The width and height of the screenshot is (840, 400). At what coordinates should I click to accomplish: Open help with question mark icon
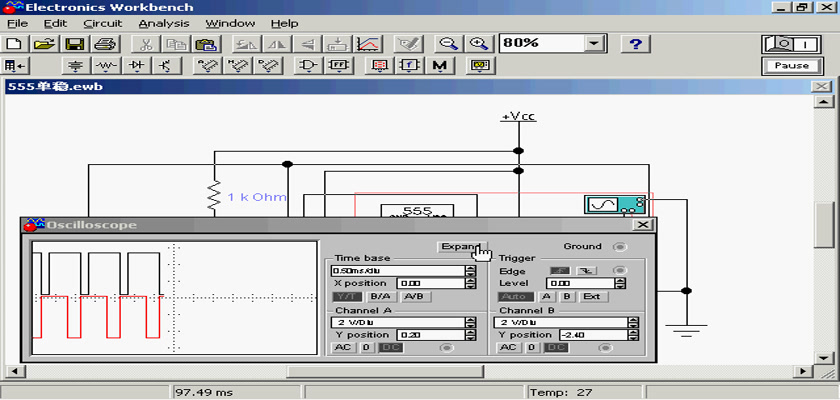pyautogui.click(x=635, y=43)
